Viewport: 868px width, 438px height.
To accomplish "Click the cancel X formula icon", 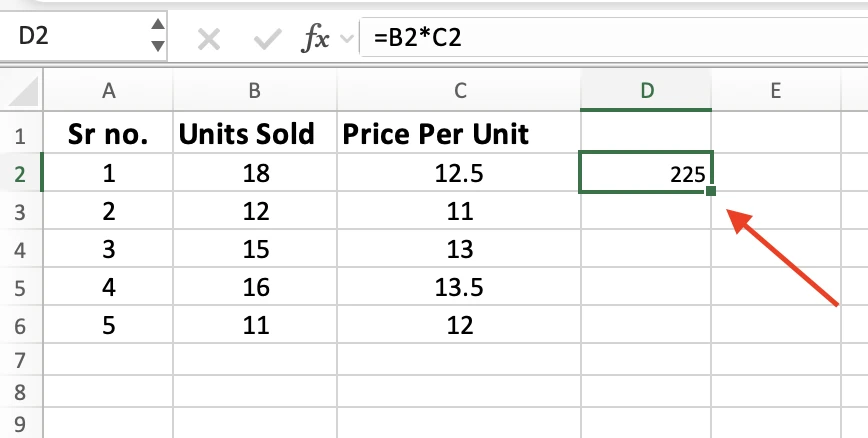I will (x=209, y=39).
